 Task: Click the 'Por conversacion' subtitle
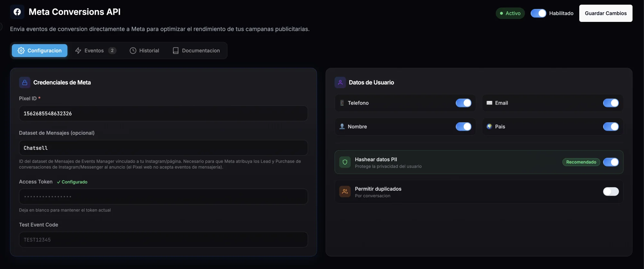(x=373, y=196)
